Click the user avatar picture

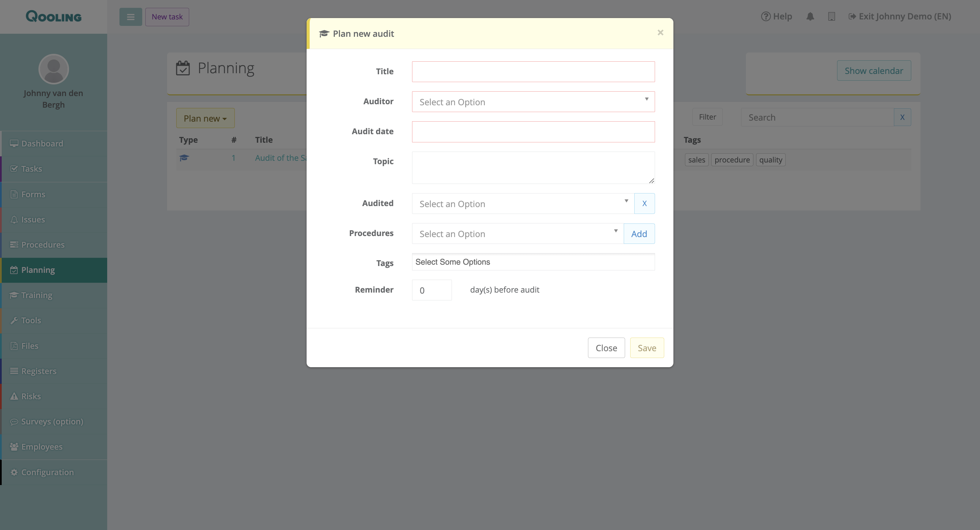coord(54,69)
